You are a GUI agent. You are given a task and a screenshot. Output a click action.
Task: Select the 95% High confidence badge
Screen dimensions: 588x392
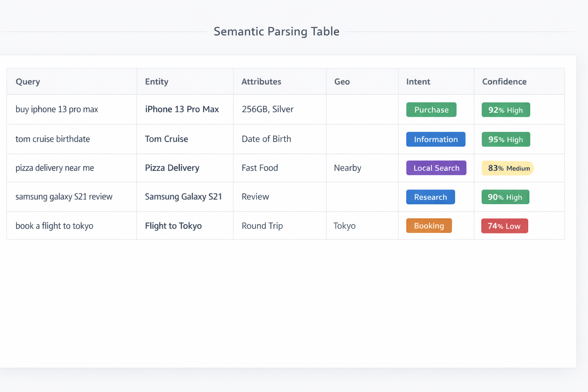(x=505, y=139)
